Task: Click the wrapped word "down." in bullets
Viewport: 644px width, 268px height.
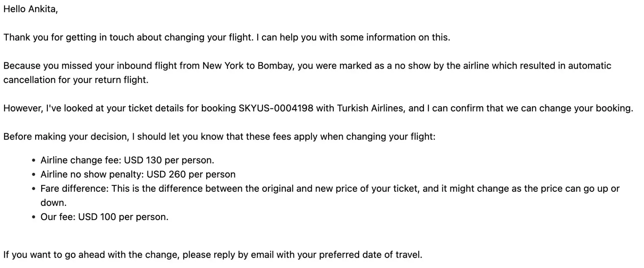Action: (53, 203)
